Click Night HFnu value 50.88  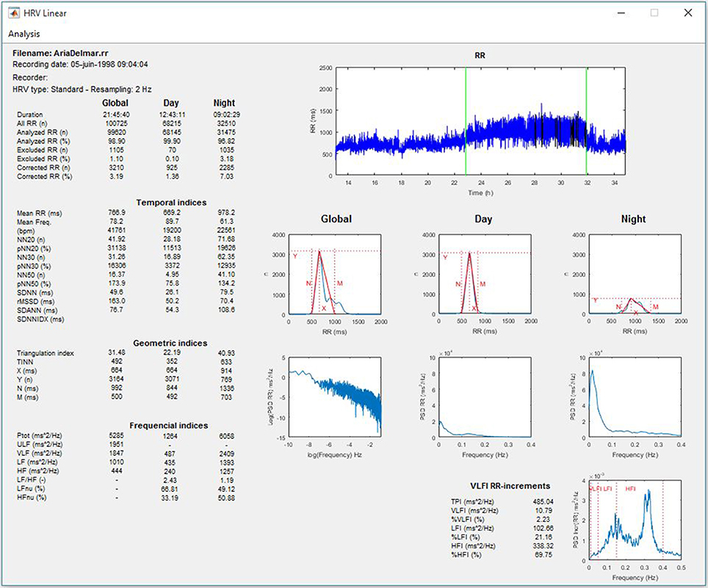226,498
